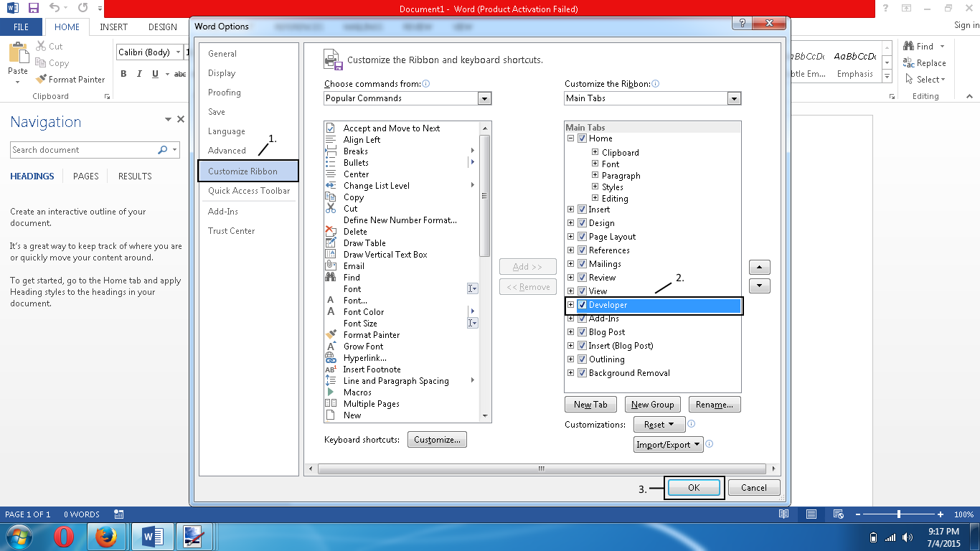Click the Paste icon in Clipboard group
Image resolution: width=980 pixels, height=551 pixels.
click(18, 54)
